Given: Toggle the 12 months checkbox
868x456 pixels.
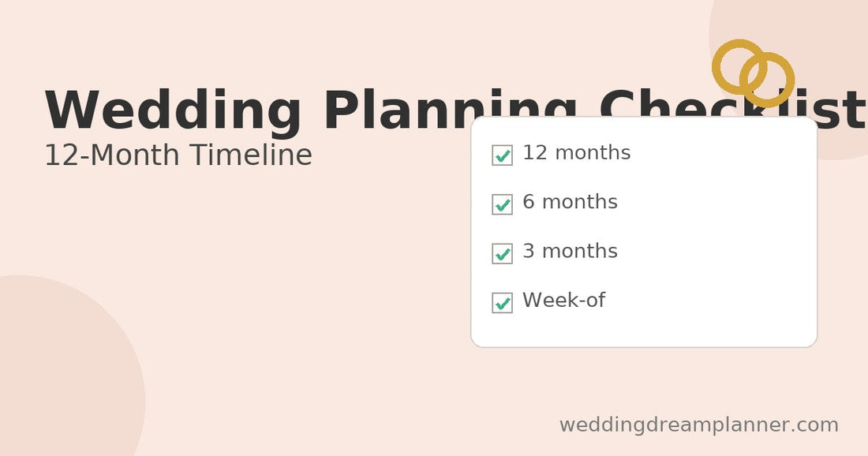Looking at the screenshot, I should coord(502,155).
